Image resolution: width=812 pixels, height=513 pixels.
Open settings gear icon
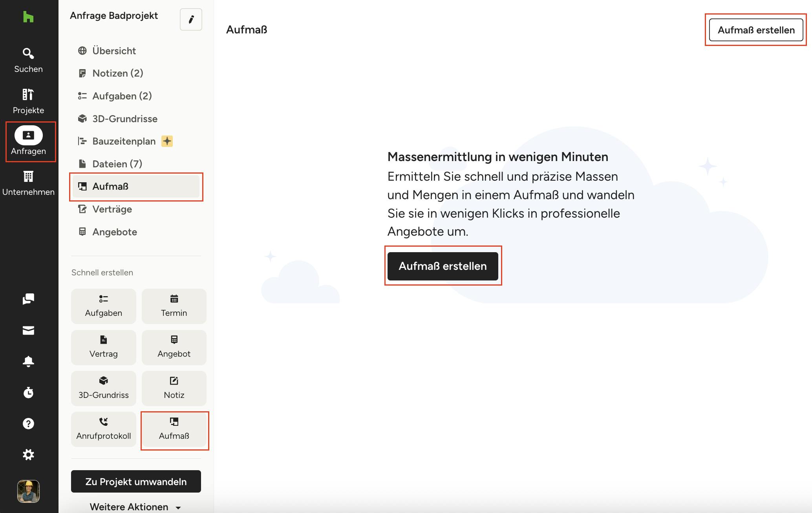[28, 455]
